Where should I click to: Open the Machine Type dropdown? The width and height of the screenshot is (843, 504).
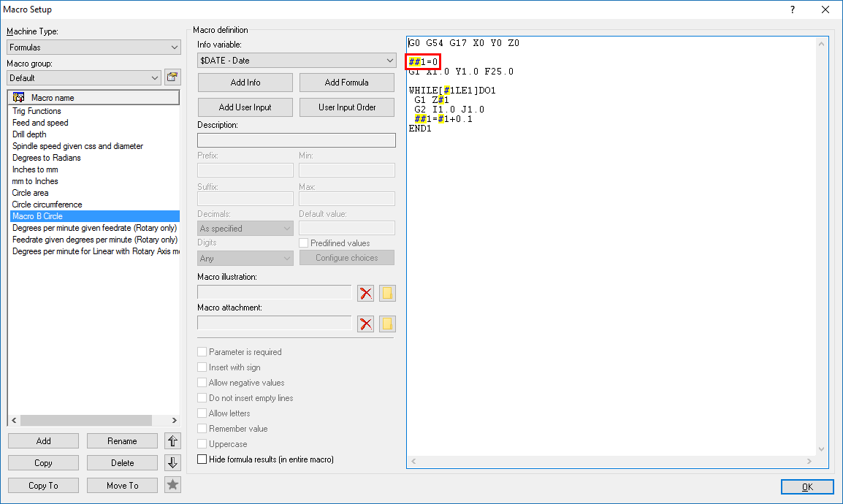[x=94, y=47]
